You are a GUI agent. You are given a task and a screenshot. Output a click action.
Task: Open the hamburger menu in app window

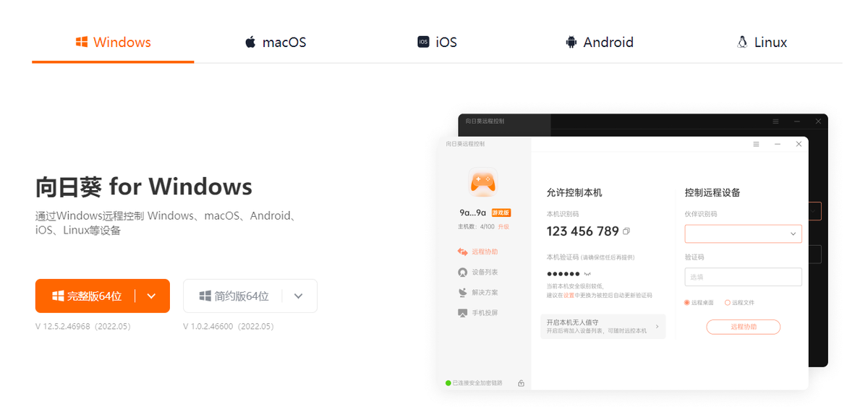756,144
